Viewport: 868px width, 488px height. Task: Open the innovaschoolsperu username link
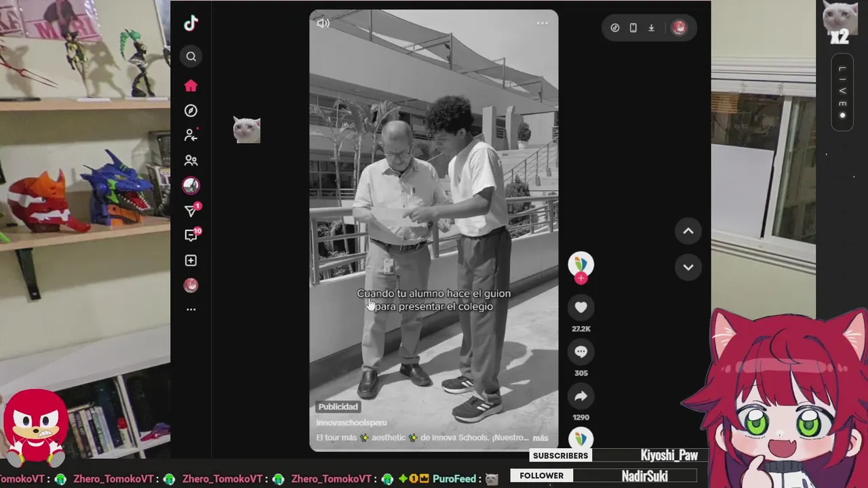pos(351,422)
